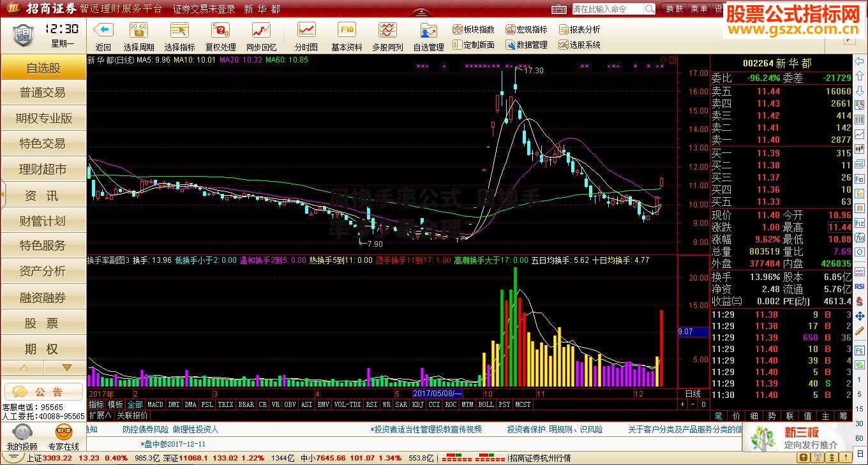Open 特色服务 sidebar item
This screenshot has height=465, width=868.
pyautogui.click(x=43, y=246)
